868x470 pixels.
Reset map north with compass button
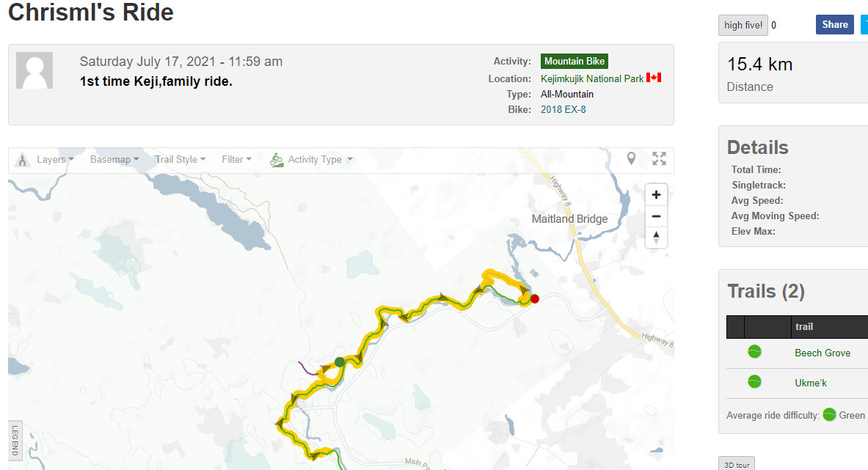[x=656, y=237]
